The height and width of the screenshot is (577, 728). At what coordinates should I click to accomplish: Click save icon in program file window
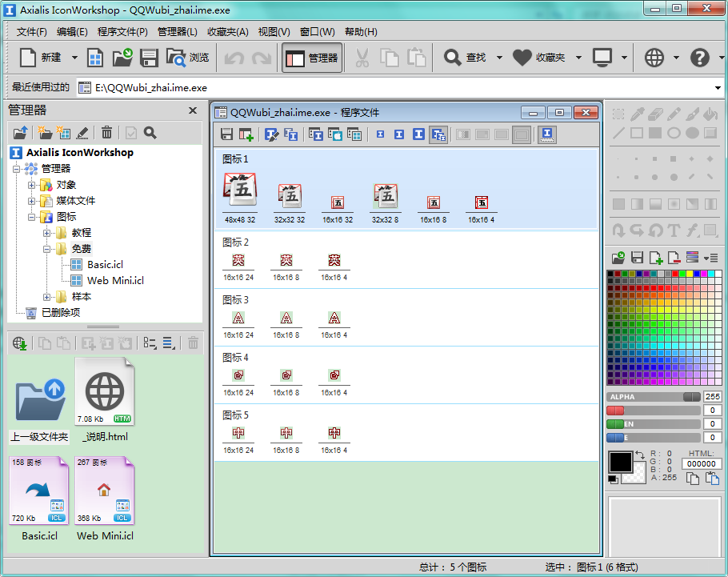pyautogui.click(x=226, y=134)
